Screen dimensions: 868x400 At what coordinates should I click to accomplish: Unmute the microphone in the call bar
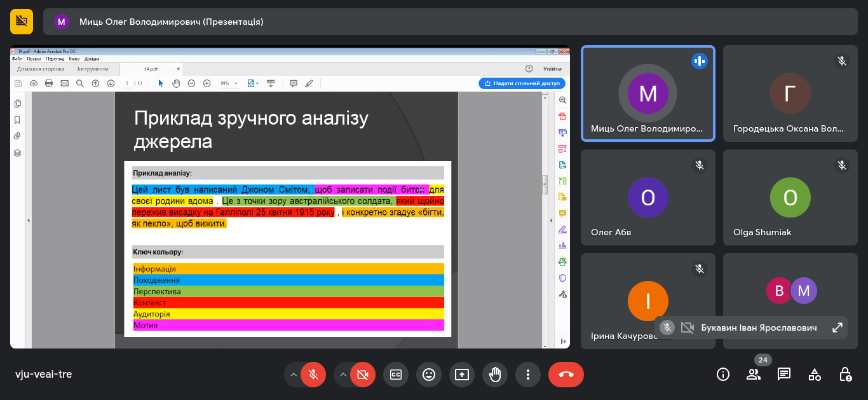[313, 375]
